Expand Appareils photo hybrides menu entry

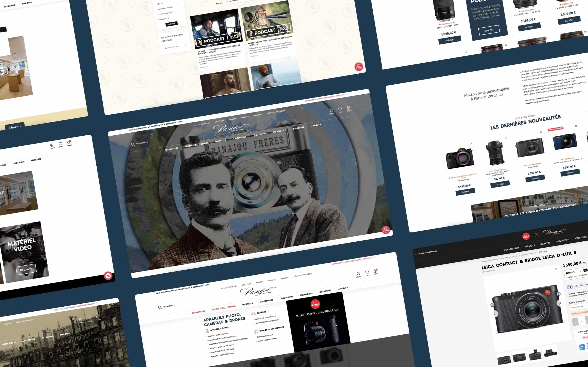tap(218, 335)
